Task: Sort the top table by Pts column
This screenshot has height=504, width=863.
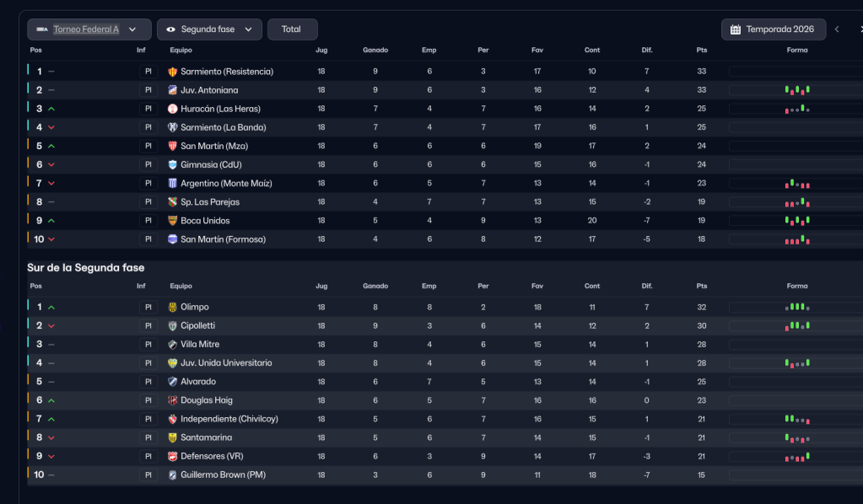Action: coord(701,50)
